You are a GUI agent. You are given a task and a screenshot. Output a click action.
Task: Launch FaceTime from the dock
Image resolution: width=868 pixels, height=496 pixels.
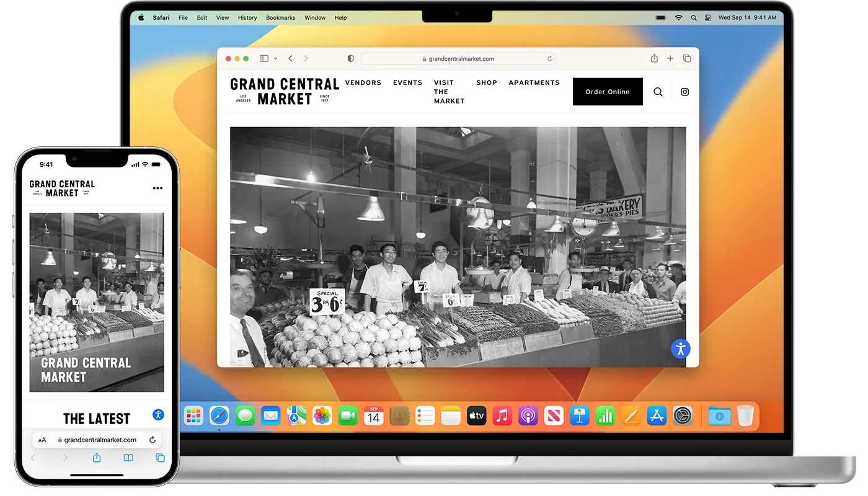(348, 416)
